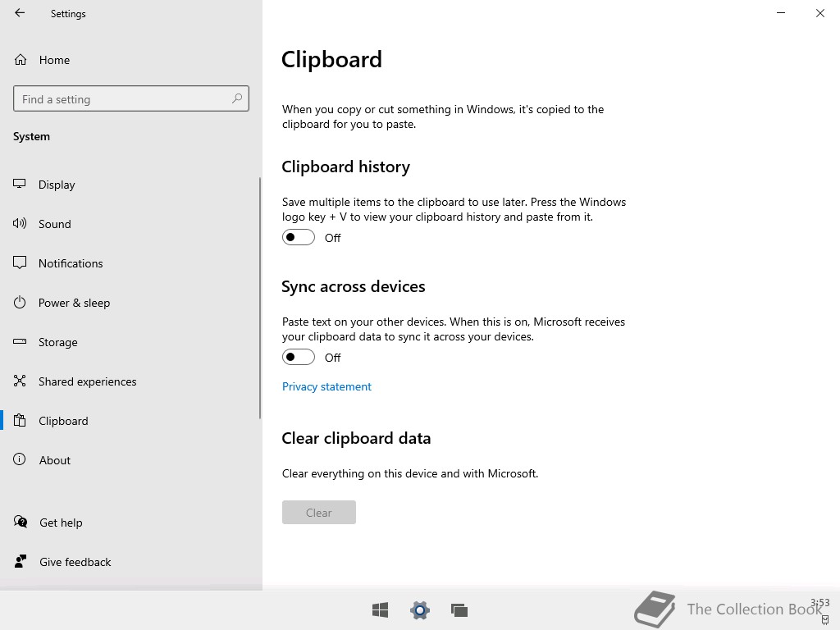Click the Display monitor icon
The image size is (840, 630).
pyautogui.click(x=20, y=184)
